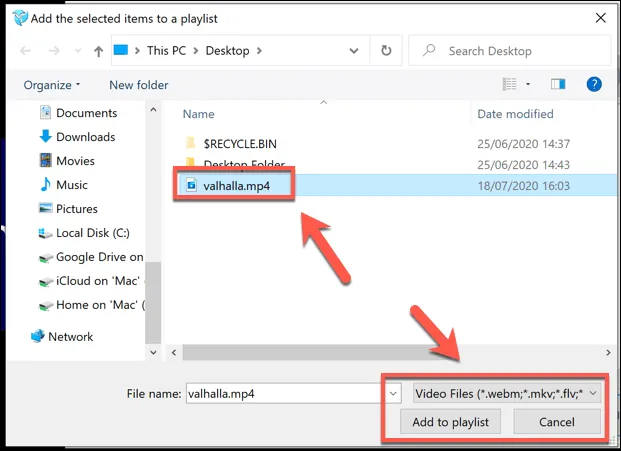Click the New folder button
Screen dimensions: 621x451
pos(139,86)
